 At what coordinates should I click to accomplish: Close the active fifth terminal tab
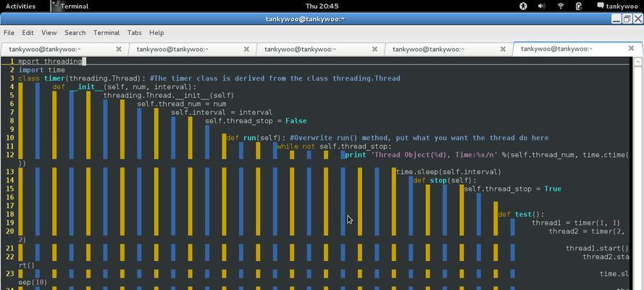pos(631,49)
